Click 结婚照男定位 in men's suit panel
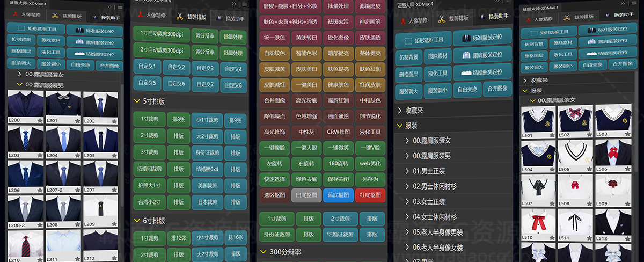The height and width of the screenshot is (262, 644). (94, 53)
